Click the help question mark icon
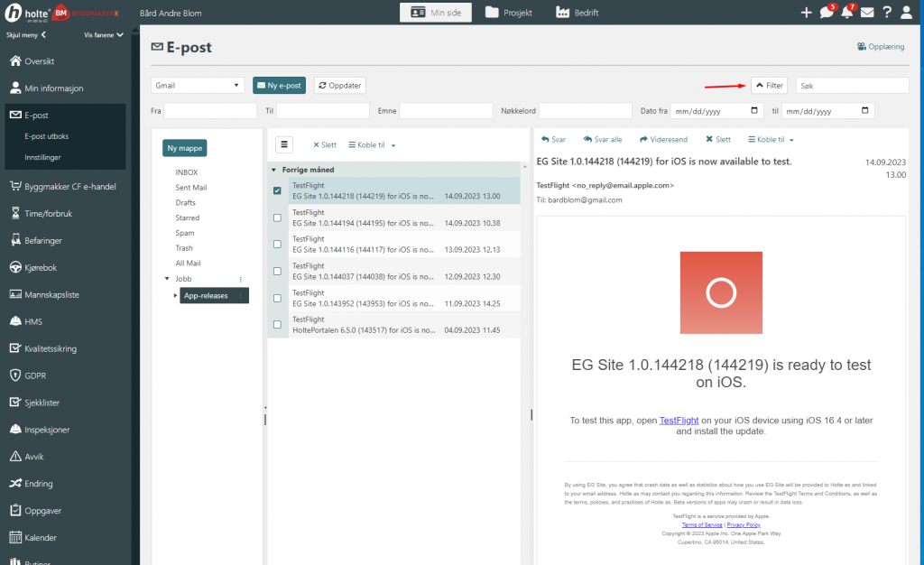 pos(887,13)
